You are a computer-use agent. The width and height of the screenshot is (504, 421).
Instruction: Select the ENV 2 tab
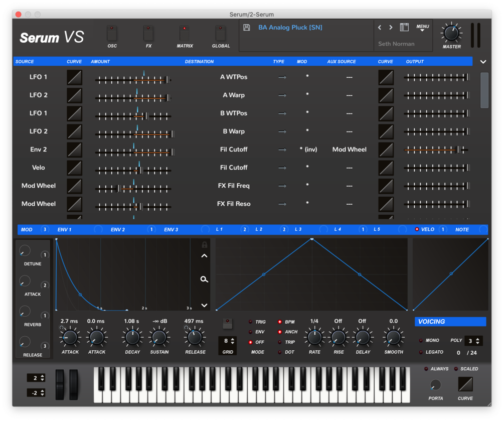coord(118,229)
